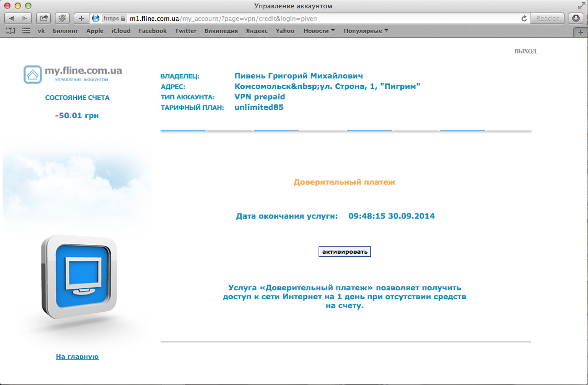Open a new tab with plus button

click(580, 32)
